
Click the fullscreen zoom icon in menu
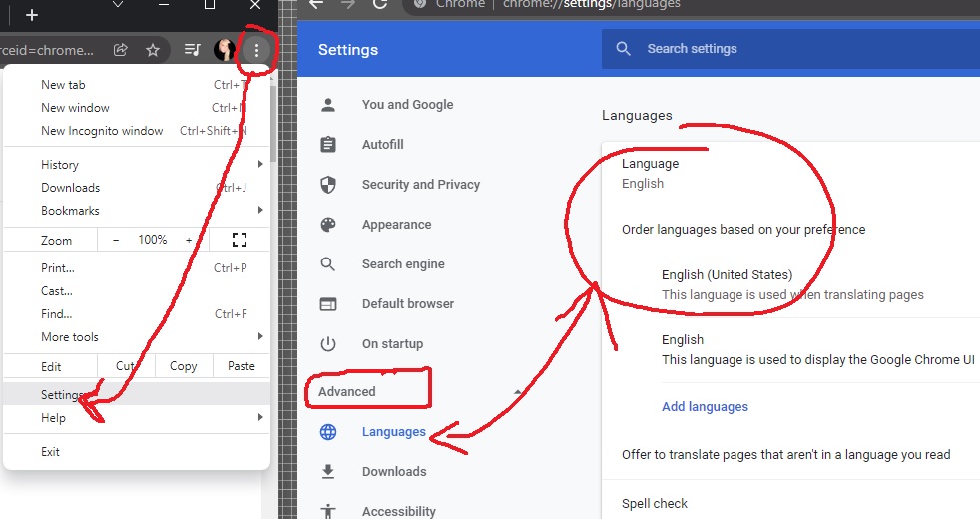tap(240, 240)
